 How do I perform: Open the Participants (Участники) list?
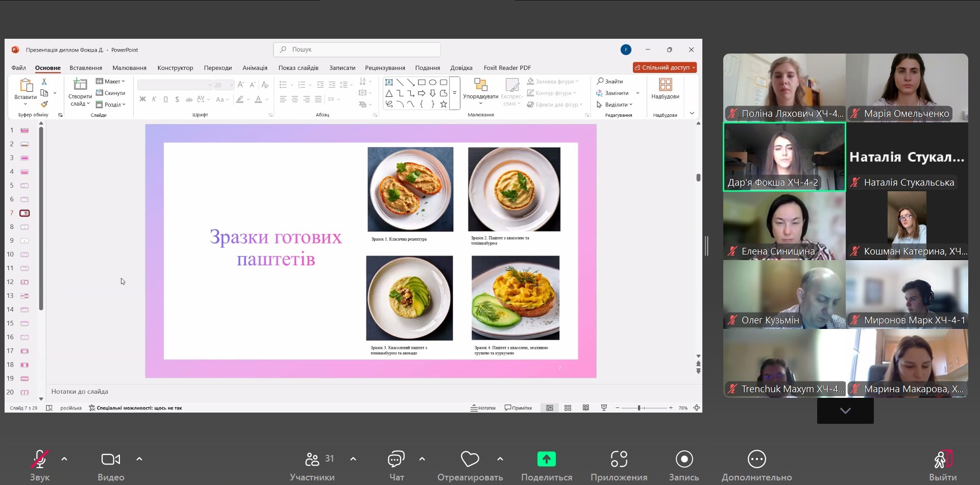[x=312, y=460]
